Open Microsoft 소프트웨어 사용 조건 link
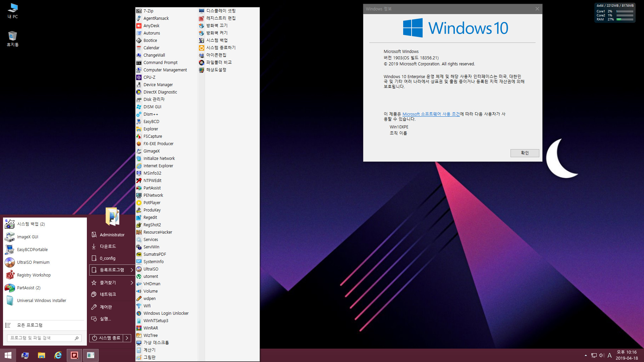644x362 pixels. point(431,114)
